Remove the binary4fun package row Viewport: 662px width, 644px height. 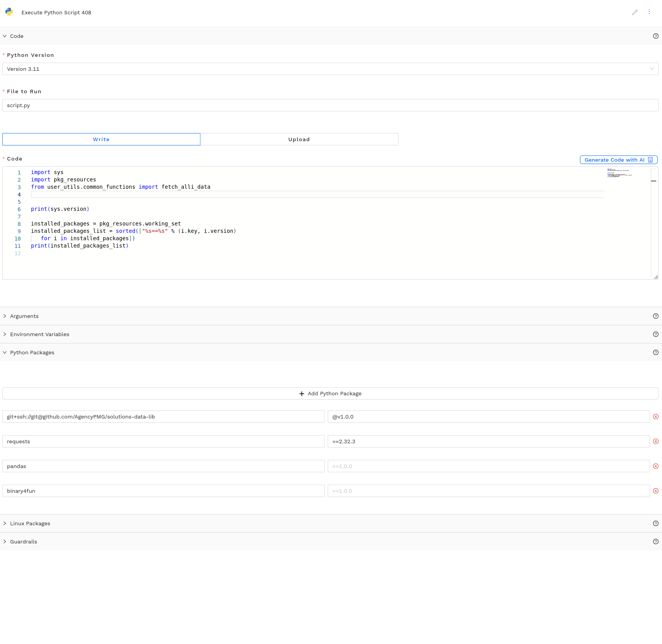655,491
